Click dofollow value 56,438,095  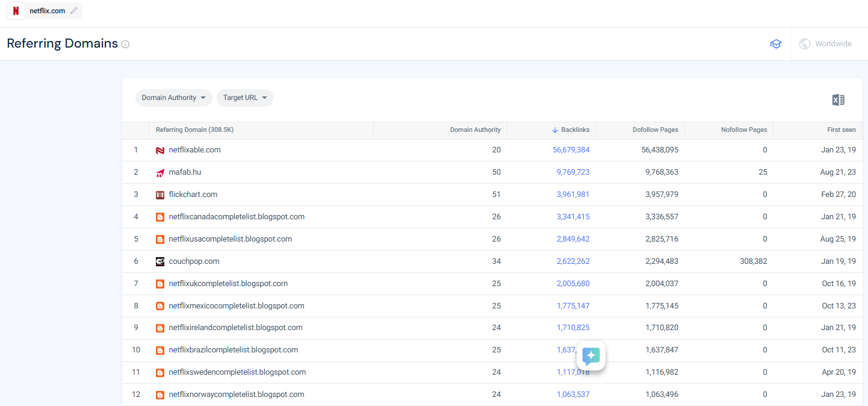click(660, 150)
